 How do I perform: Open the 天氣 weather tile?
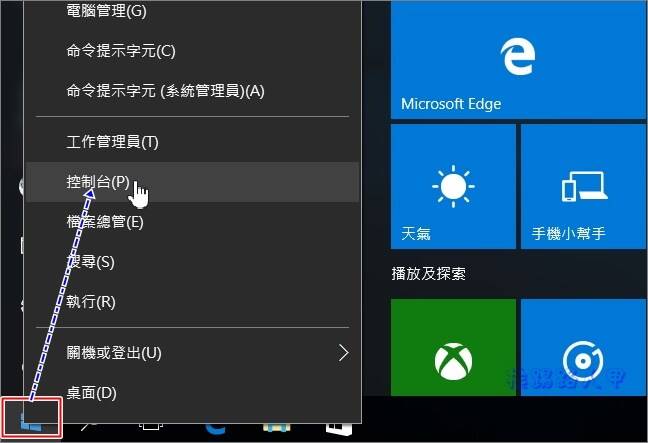[x=453, y=187]
